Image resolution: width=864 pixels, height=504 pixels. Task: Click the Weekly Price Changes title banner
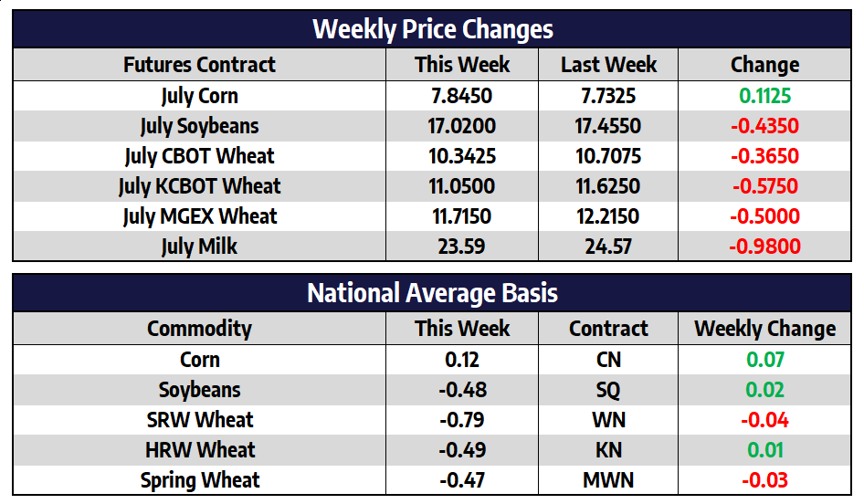(432, 29)
